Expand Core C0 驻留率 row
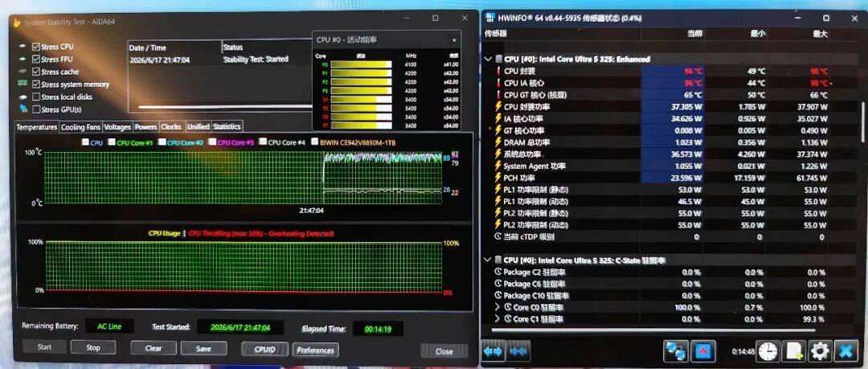Image resolution: width=868 pixels, height=369 pixels. pyautogui.click(x=497, y=307)
